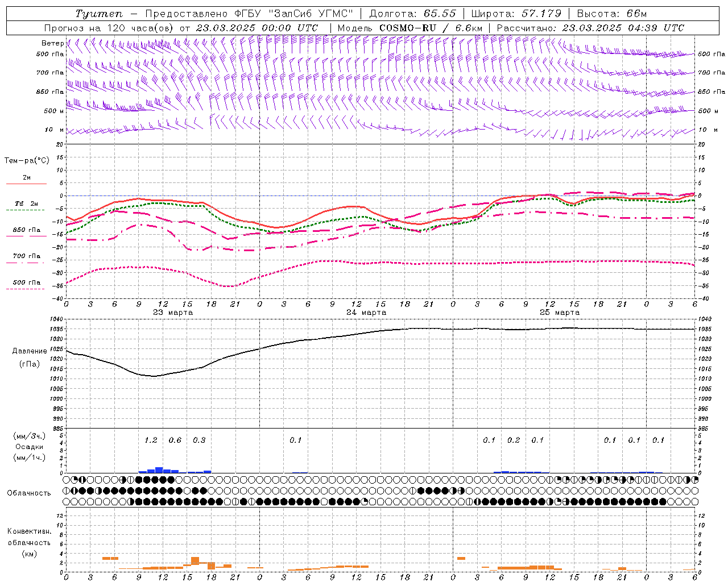Click the 'Tyumen' station title
Screen dimensions: 728x582
98,14
